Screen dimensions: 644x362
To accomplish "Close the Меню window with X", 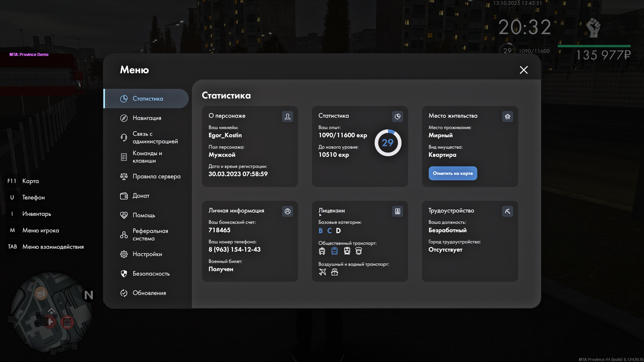I will click(x=524, y=70).
